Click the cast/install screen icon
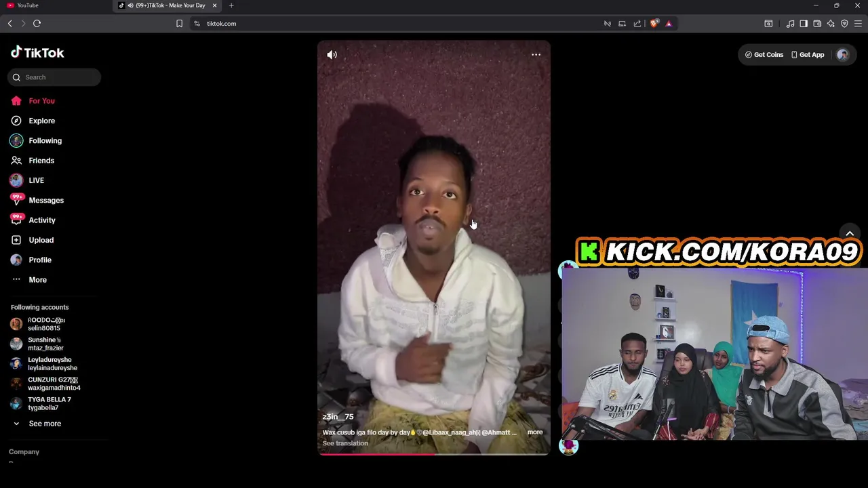 coord(622,24)
